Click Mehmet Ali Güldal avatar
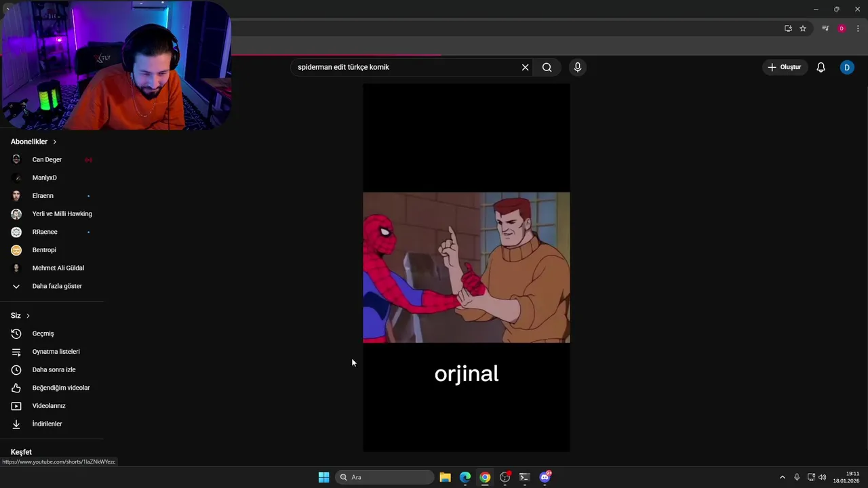 (16, 268)
